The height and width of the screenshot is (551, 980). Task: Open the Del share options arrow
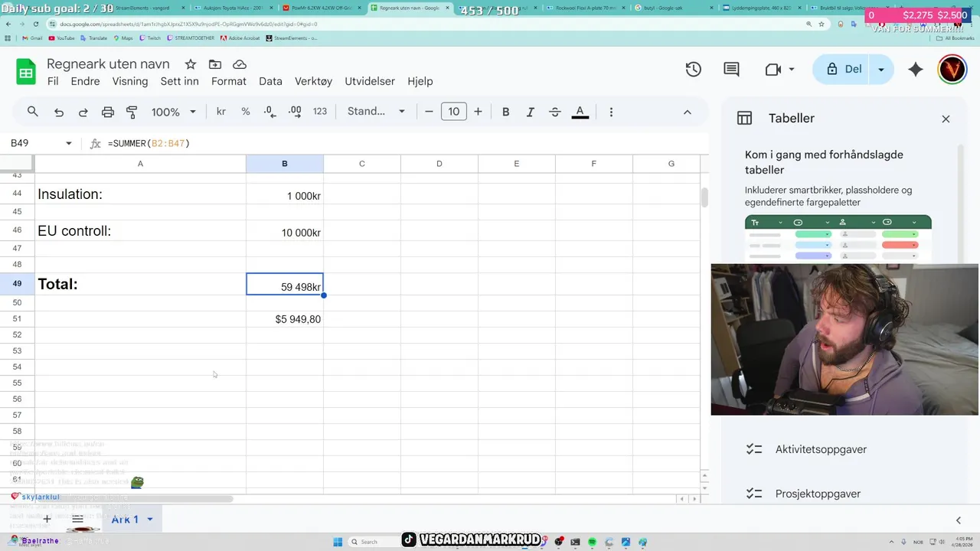tap(881, 69)
